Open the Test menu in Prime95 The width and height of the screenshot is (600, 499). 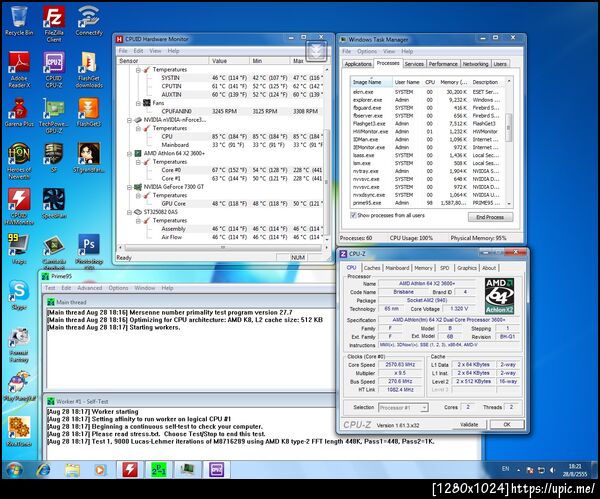50,288
